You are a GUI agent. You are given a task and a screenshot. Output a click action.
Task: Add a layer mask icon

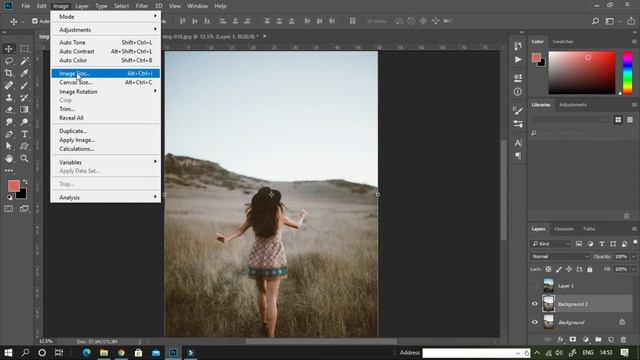click(x=573, y=339)
